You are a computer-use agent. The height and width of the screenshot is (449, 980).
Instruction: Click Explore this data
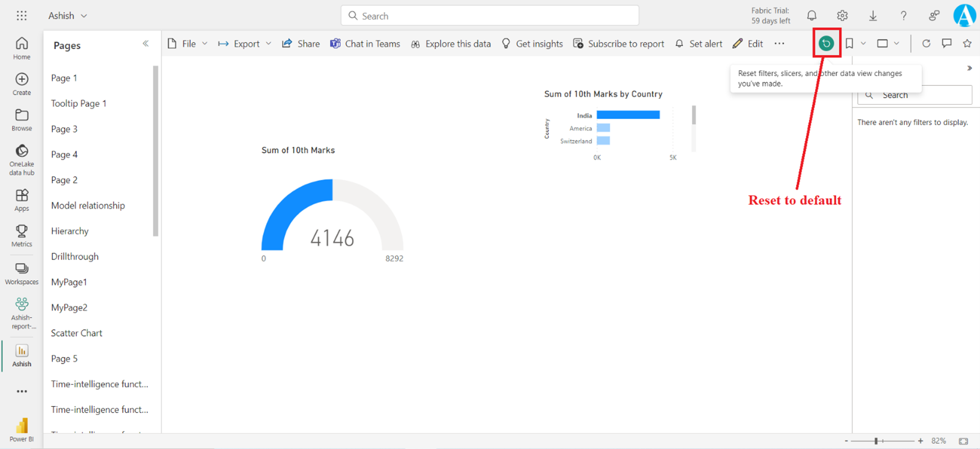pyautogui.click(x=451, y=44)
